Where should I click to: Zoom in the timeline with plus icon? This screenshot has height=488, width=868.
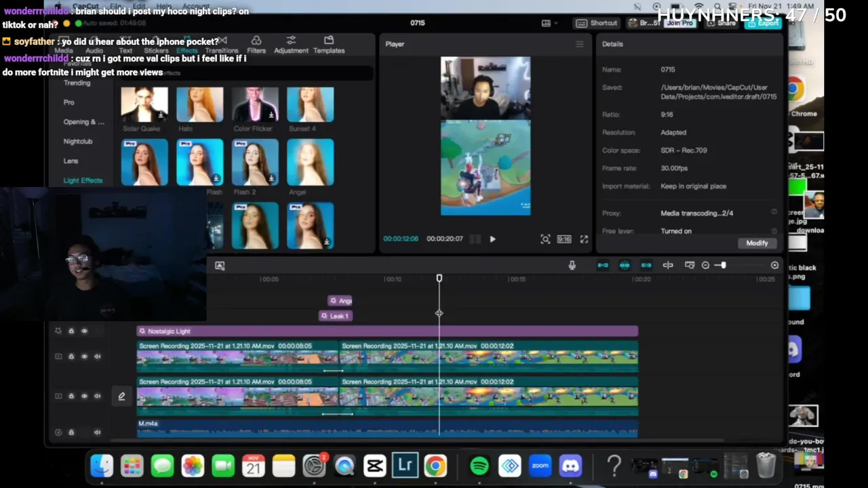774,265
